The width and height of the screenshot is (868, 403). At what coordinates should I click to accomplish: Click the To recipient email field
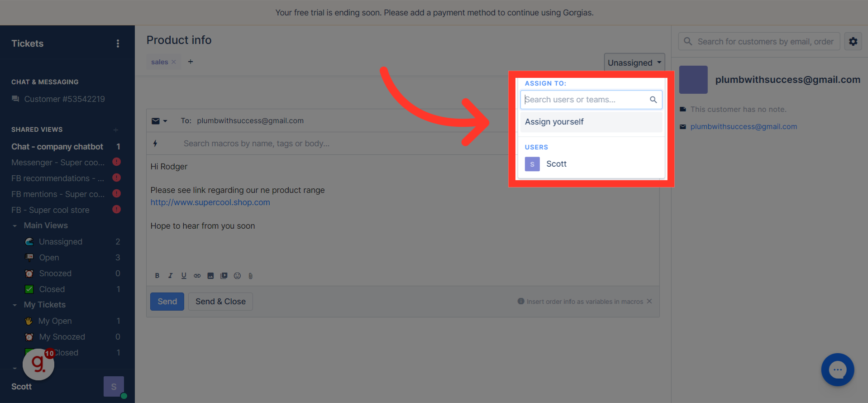coord(250,121)
